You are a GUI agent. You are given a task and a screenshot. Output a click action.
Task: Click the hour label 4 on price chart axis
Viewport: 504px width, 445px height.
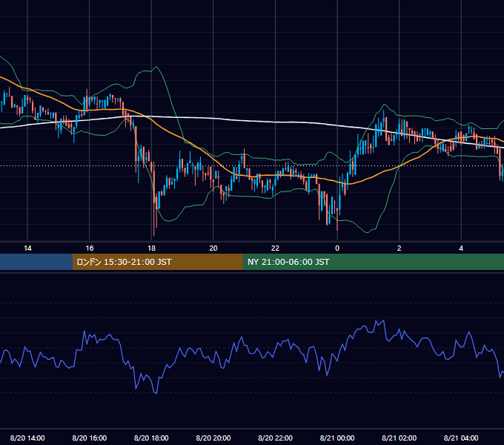click(x=461, y=248)
